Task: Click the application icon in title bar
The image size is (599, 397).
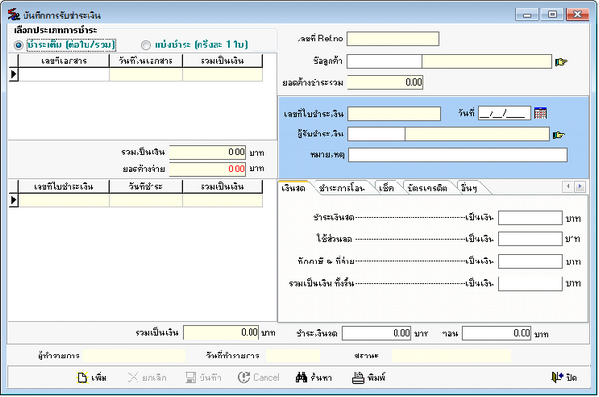Action: (x=14, y=15)
